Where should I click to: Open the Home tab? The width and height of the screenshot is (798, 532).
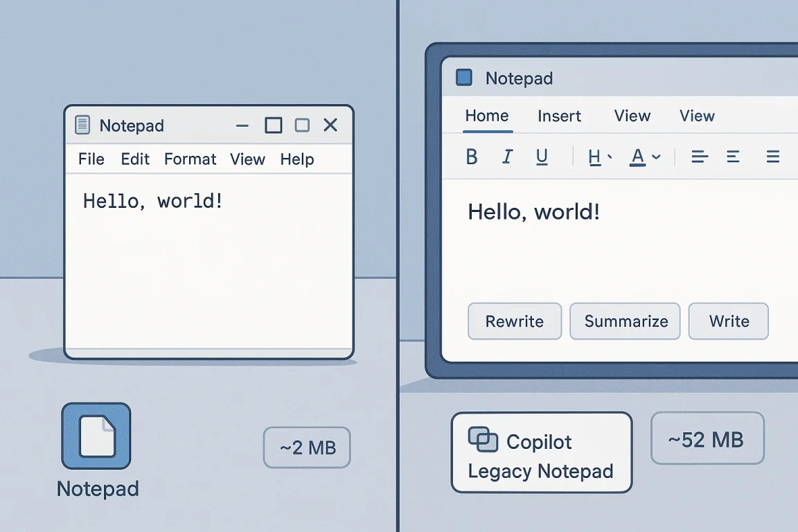487,116
